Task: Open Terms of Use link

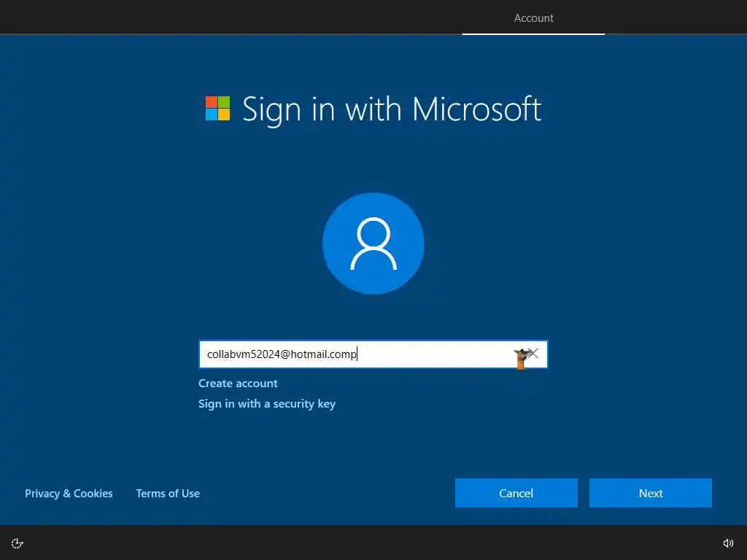Action: coord(168,494)
